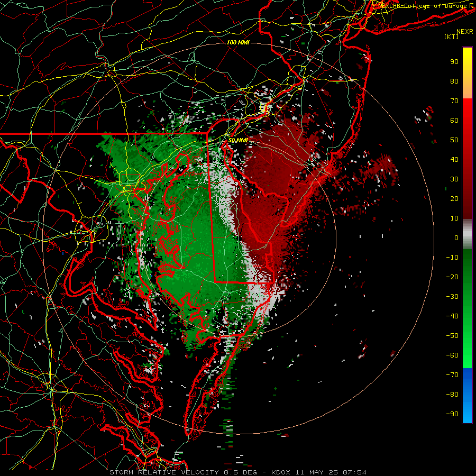Click the 80 value on velocity scale
The height and width of the screenshot is (476, 476).
pyautogui.click(x=454, y=81)
